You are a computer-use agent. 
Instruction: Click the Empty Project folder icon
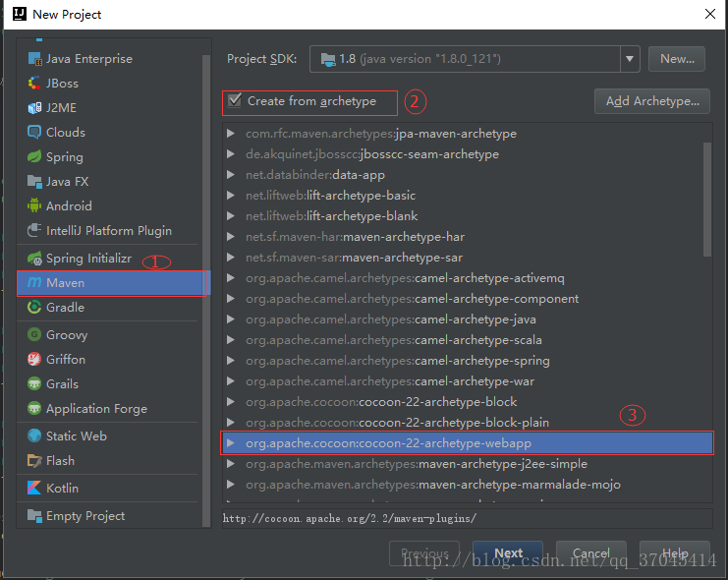(x=34, y=515)
